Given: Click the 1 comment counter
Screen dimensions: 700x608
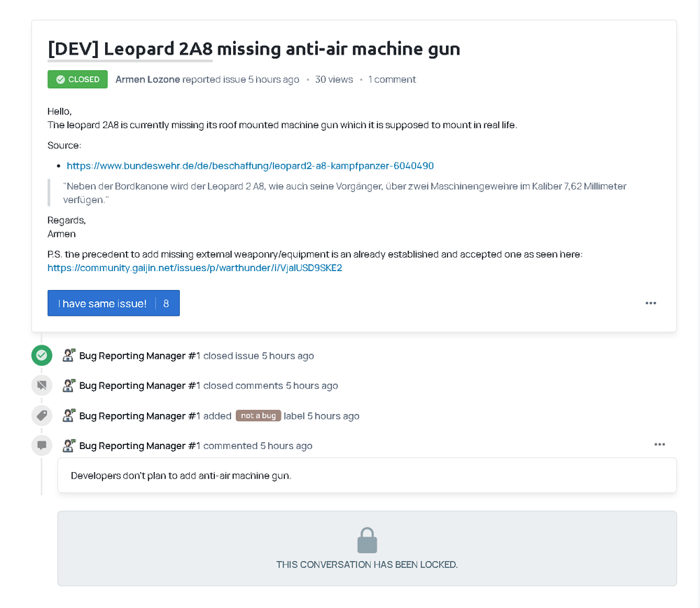Looking at the screenshot, I should point(391,80).
